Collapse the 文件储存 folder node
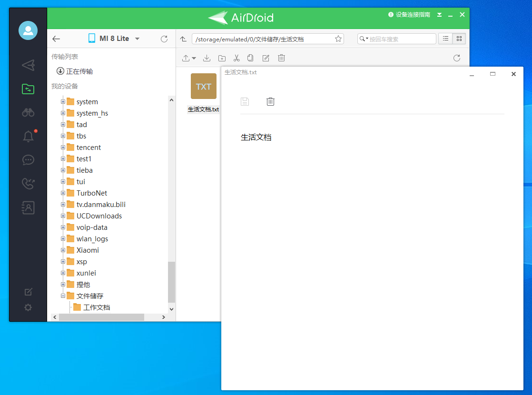Image resolution: width=532 pixels, height=395 pixels. click(x=63, y=296)
